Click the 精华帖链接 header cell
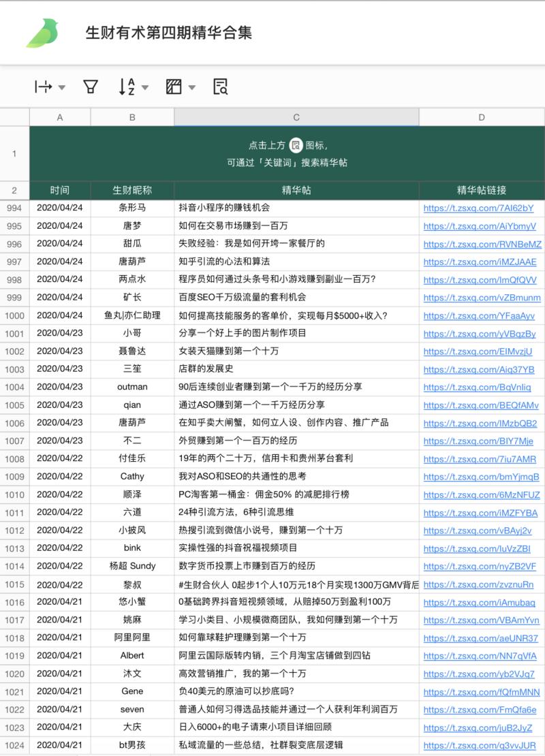 (x=481, y=191)
